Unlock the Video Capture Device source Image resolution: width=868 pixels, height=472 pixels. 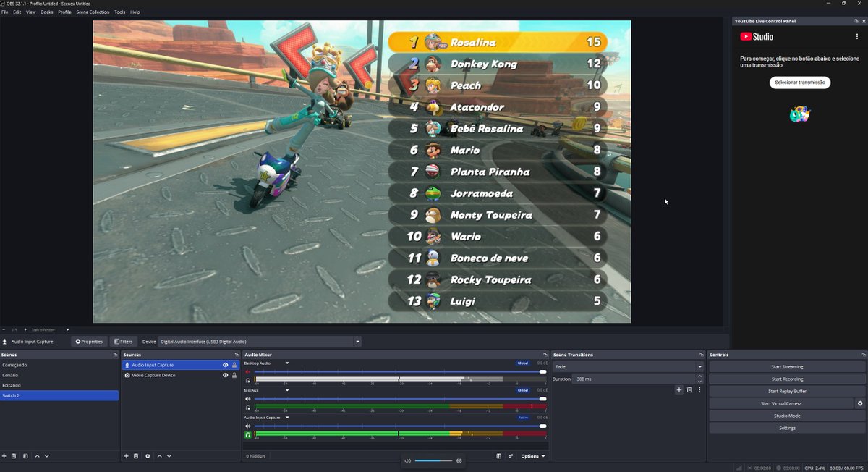[234, 376]
